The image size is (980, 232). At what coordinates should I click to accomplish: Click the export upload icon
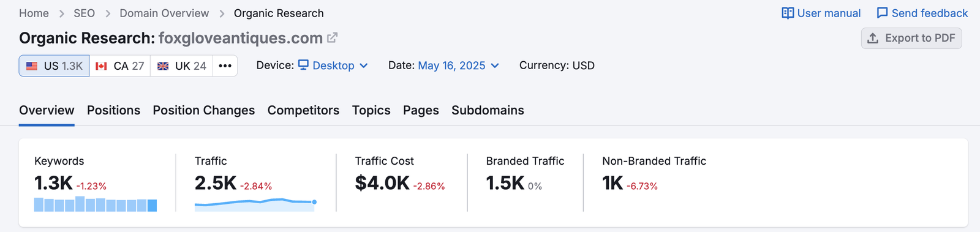[873, 39]
